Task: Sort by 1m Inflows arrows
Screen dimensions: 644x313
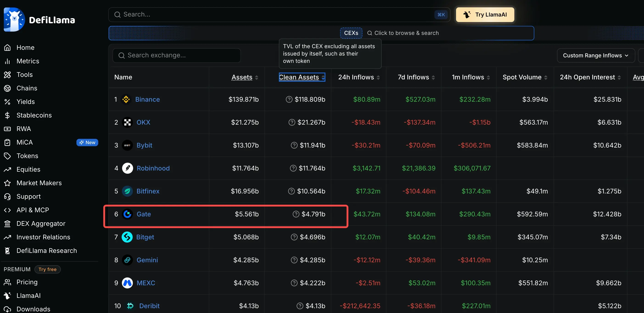Action: [x=488, y=78]
